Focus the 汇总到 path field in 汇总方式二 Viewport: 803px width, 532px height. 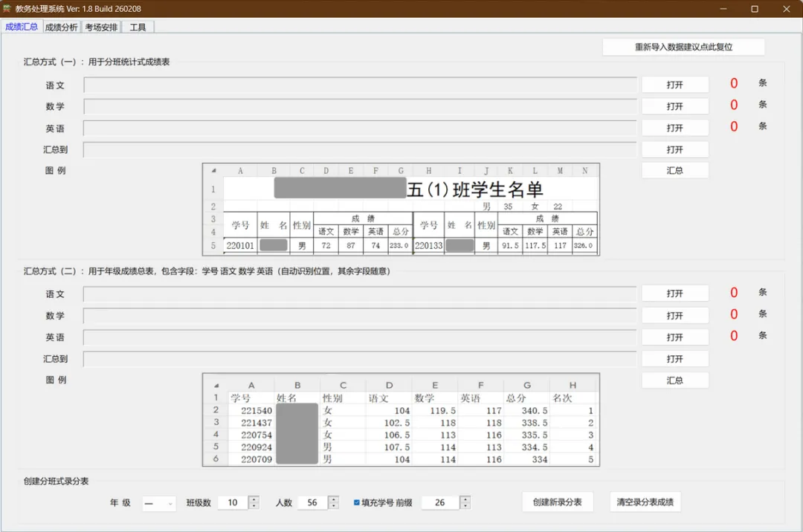[x=360, y=359]
